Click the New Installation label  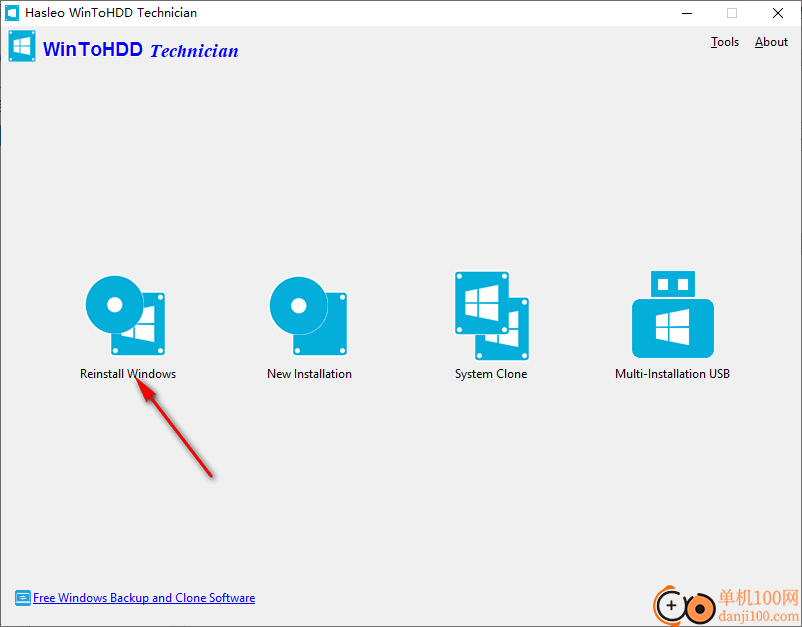(309, 374)
